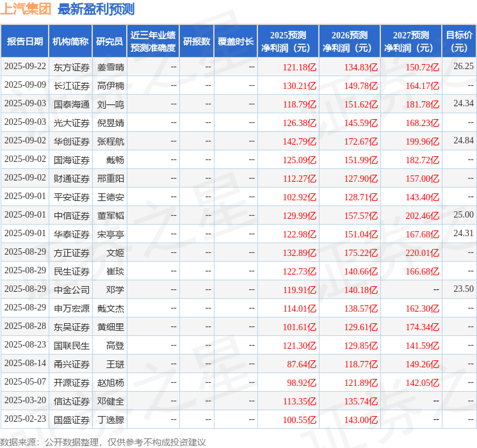
Task: Click the date 2025-09-09
Action: click(25, 85)
